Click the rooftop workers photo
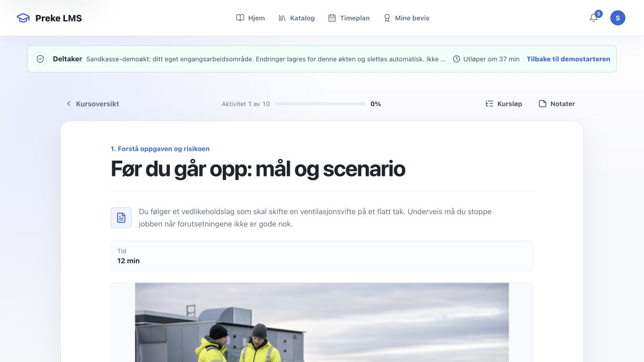The width and height of the screenshot is (644, 362). click(322, 322)
